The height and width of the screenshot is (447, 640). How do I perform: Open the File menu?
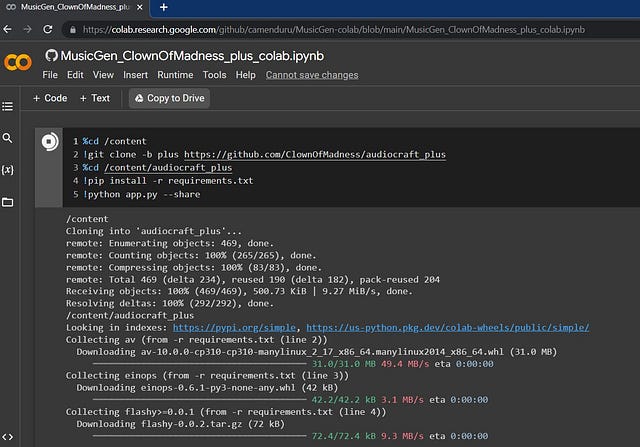(50, 75)
